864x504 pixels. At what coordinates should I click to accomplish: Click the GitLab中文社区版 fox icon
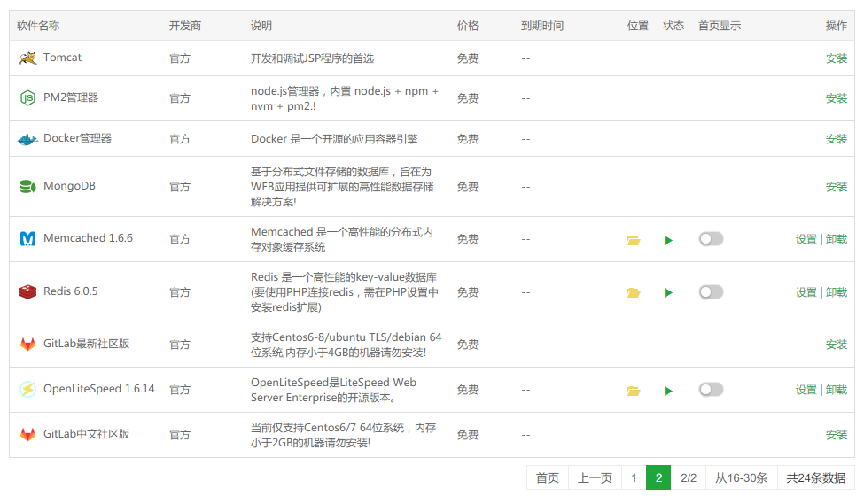(x=27, y=435)
